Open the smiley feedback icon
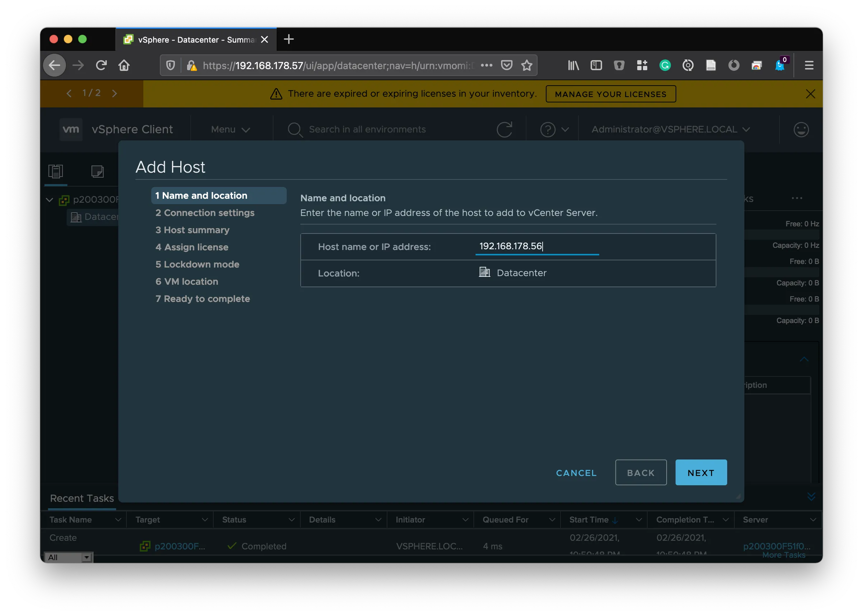The width and height of the screenshot is (863, 616). [801, 129]
